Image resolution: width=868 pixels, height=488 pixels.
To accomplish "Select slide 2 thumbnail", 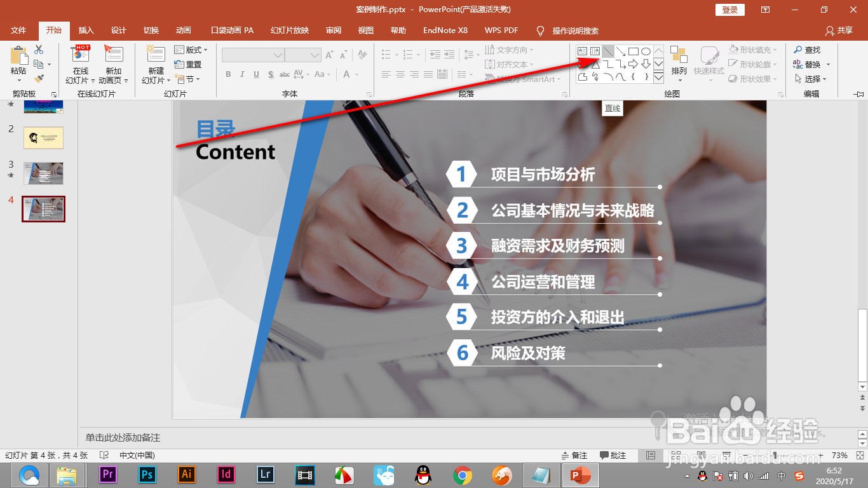I will 43,137.
